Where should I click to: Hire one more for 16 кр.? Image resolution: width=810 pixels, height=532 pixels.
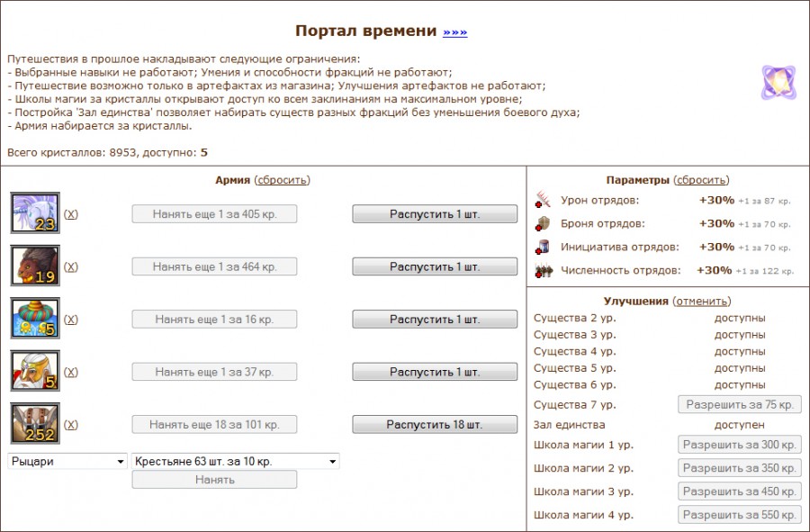click(x=214, y=320)
